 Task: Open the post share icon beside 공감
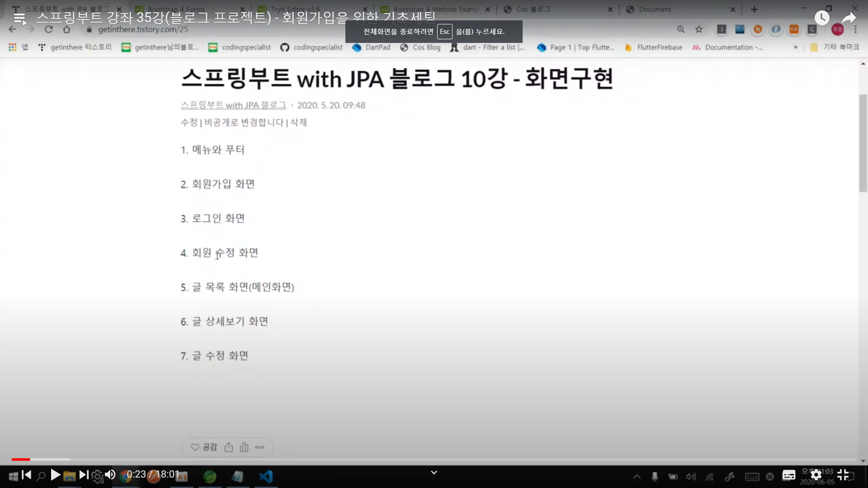click(x=229, y=447)
